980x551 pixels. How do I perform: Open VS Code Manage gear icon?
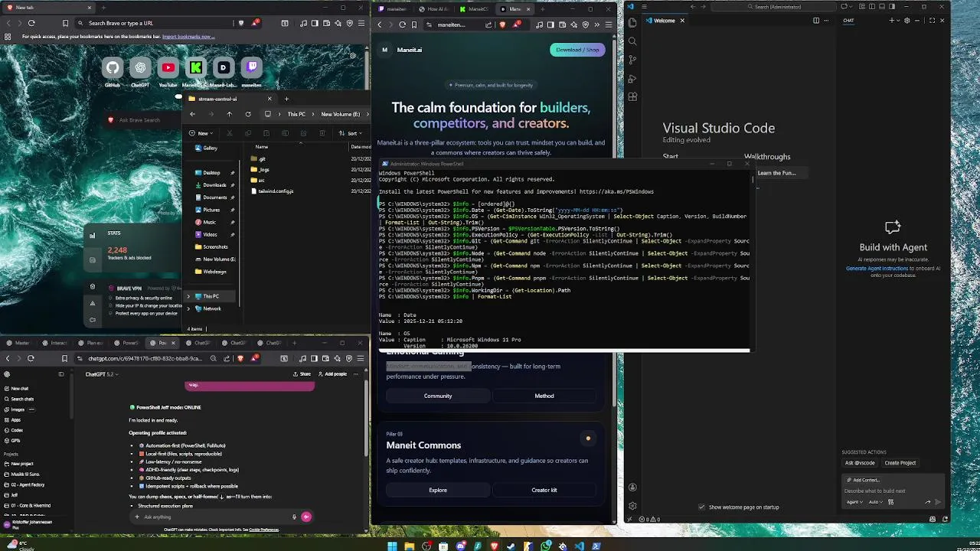(x=632, y=506)
